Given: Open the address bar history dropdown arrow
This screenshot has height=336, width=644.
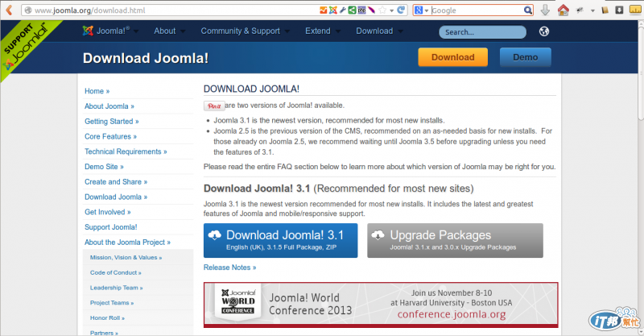Looking at the screenshot, I should pos(392,10).
